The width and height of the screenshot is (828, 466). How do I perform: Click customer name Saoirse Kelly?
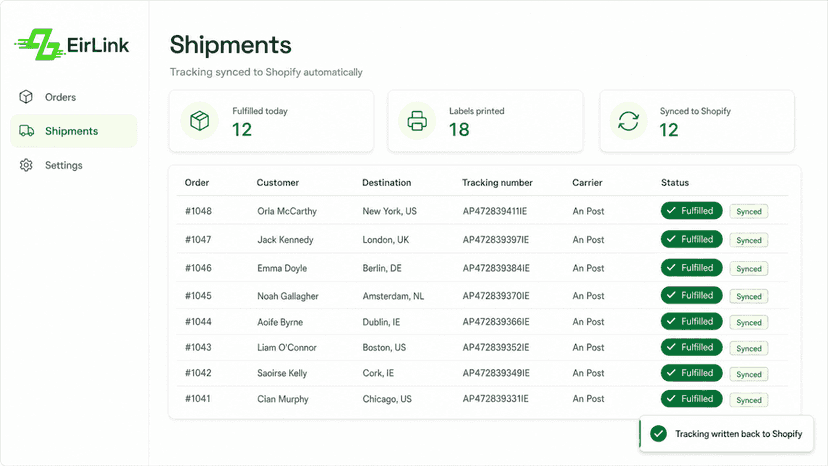tap(282, 373)
